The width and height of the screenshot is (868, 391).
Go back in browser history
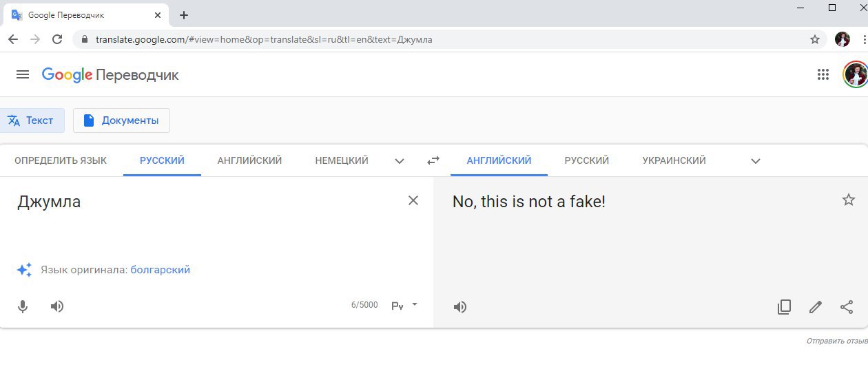[13, 39]
